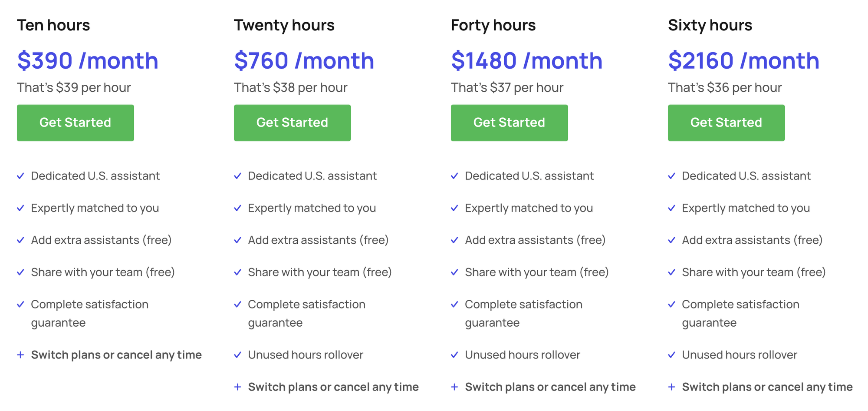
Task: Expand Switch plans or cancel any time under Twenty hours
Action: [x=237, y=387]
